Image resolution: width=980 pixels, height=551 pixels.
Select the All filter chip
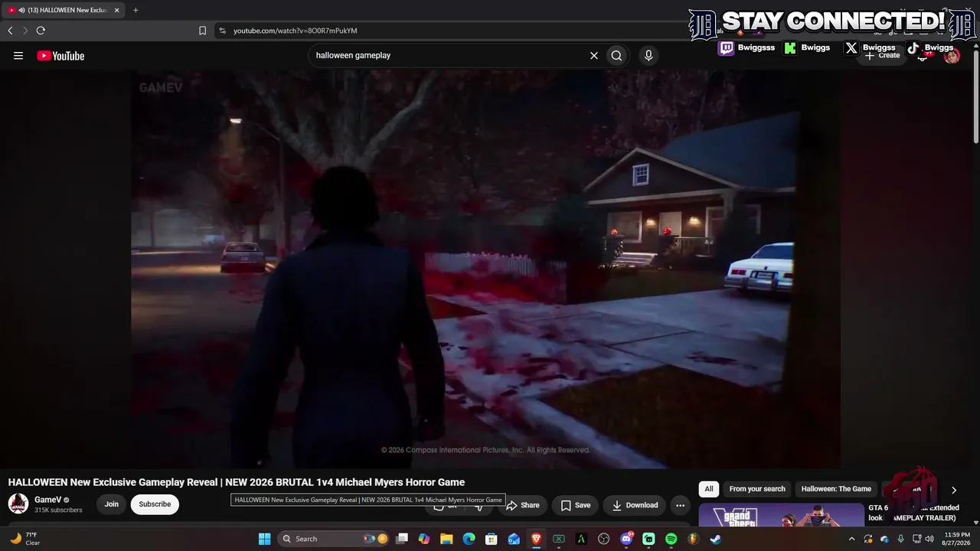[709, 489]
